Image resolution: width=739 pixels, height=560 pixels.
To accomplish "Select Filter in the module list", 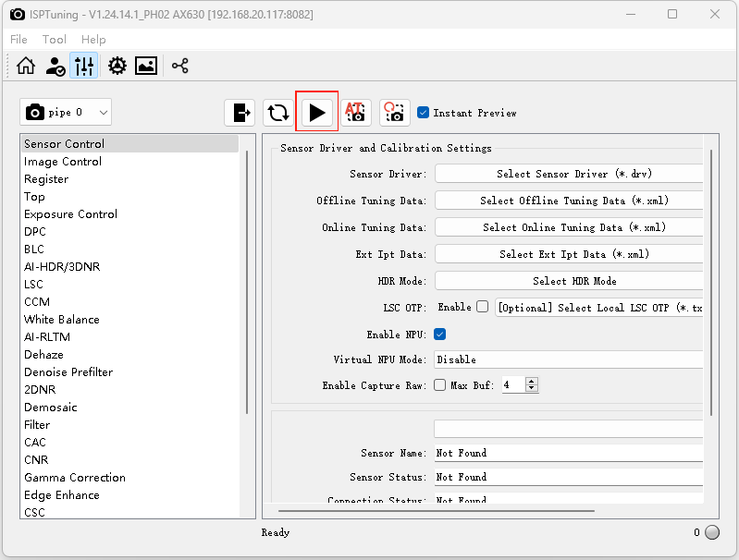I will [129, 425].
